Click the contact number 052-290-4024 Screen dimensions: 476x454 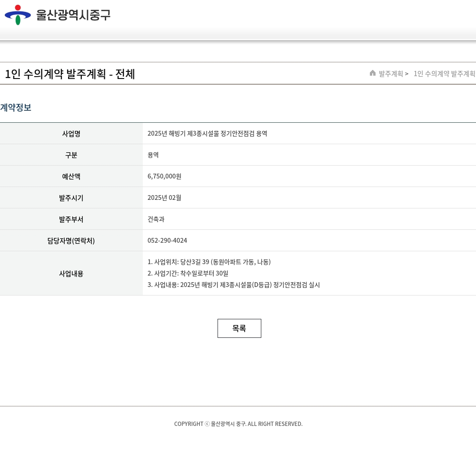click(x=167, y=241)
